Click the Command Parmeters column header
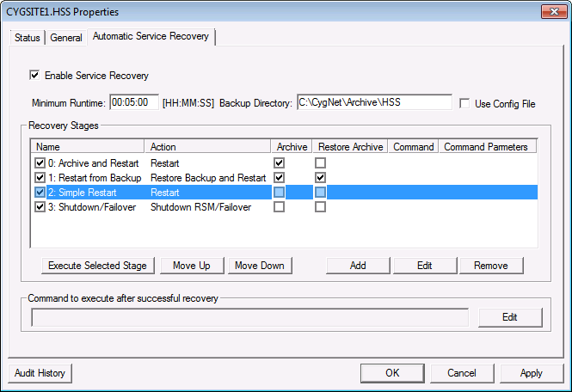The image size is (572, 392). (x=488, y=147)
